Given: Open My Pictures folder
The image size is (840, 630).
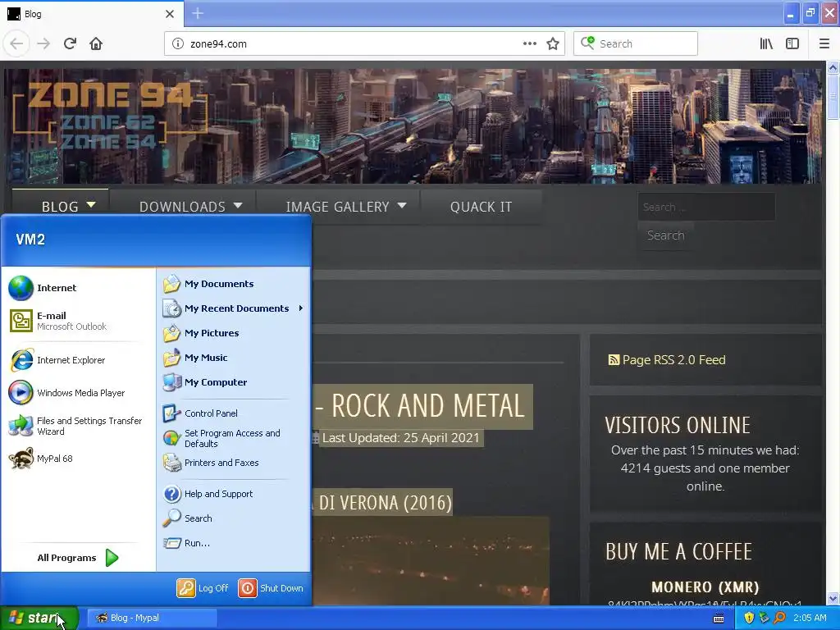Looking at the screenshot, I should (x=233, y=333).
